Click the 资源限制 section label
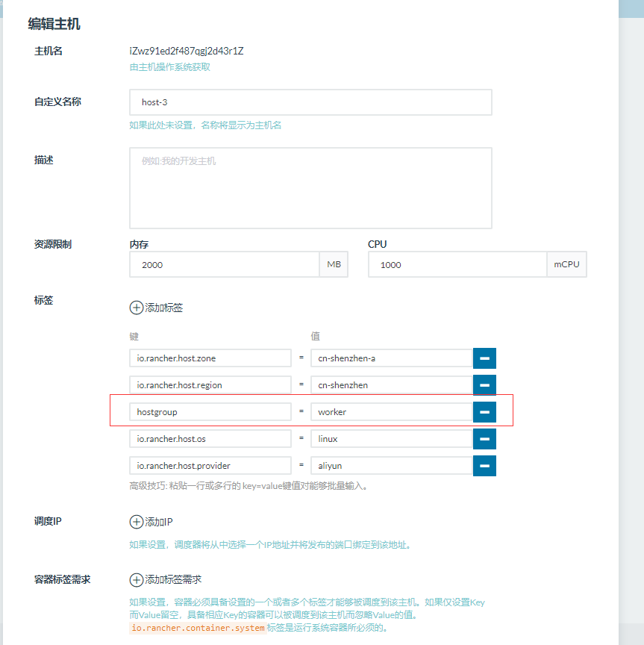The width and height of the screenshot is (644, 645). pos(53,244)
